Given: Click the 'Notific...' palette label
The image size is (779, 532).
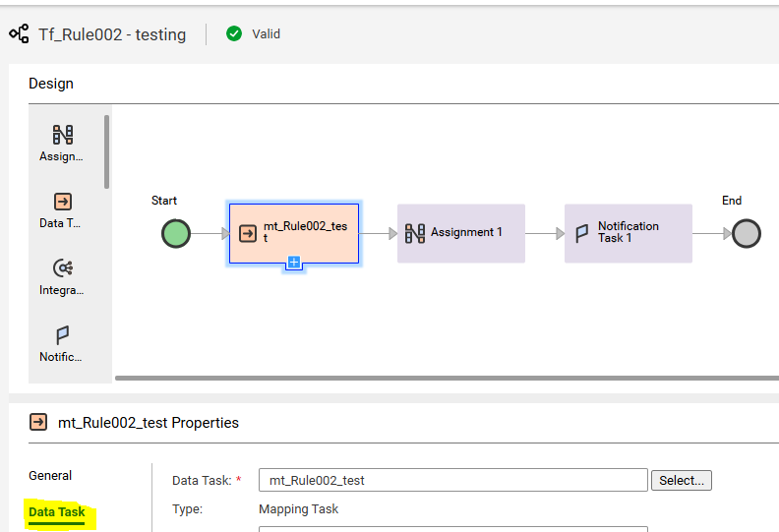Looking at the screenshot, I should [x=61, y=357].
